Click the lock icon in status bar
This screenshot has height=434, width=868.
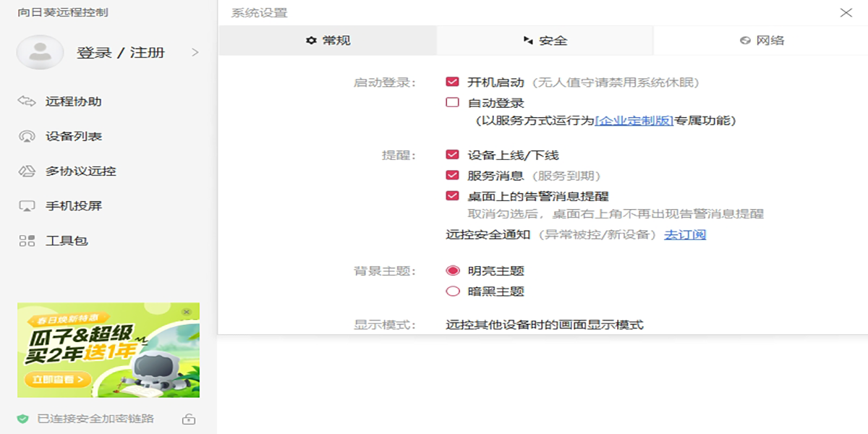(188, 419)
